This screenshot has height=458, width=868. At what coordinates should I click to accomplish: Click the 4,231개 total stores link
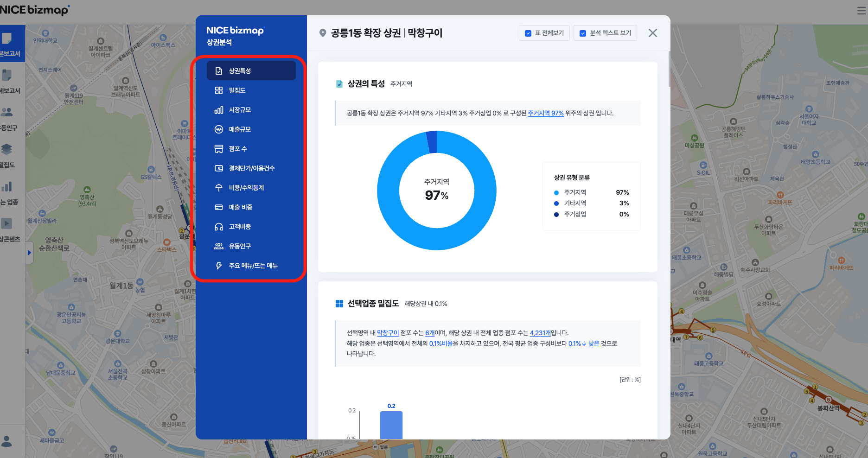(x=540, y=333)
